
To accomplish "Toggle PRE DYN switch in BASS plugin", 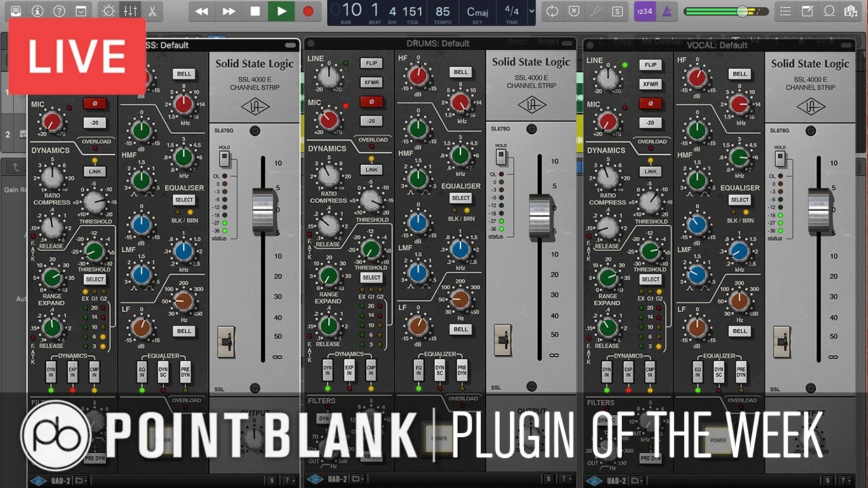I will 185,372.
